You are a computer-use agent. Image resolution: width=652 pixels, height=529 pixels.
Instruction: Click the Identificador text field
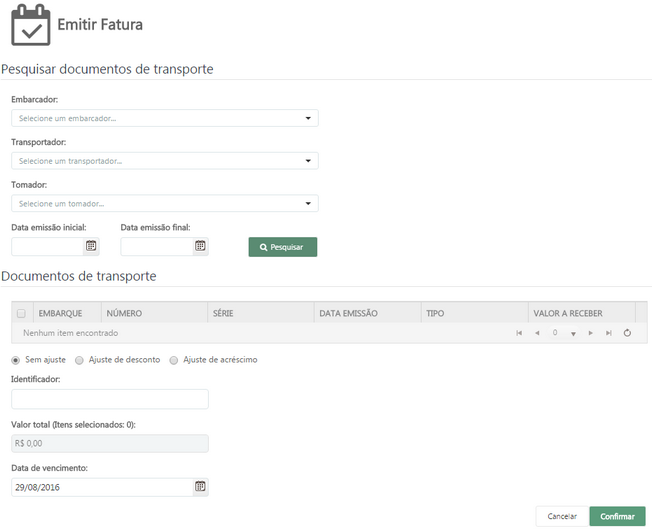(110, 400)
